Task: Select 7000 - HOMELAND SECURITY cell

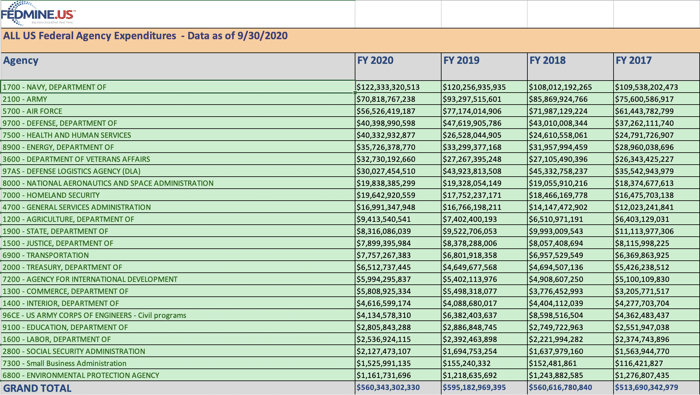Action: 178,195
